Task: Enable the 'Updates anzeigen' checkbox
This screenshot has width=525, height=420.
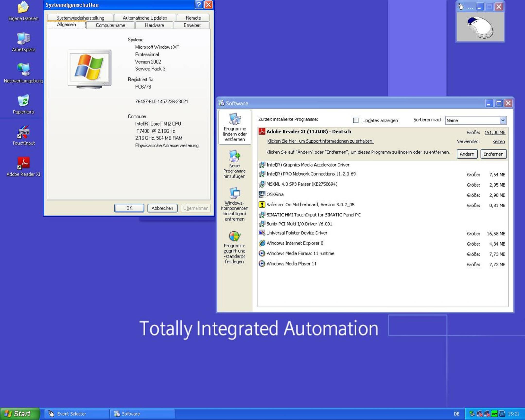Action: (356, 120)
